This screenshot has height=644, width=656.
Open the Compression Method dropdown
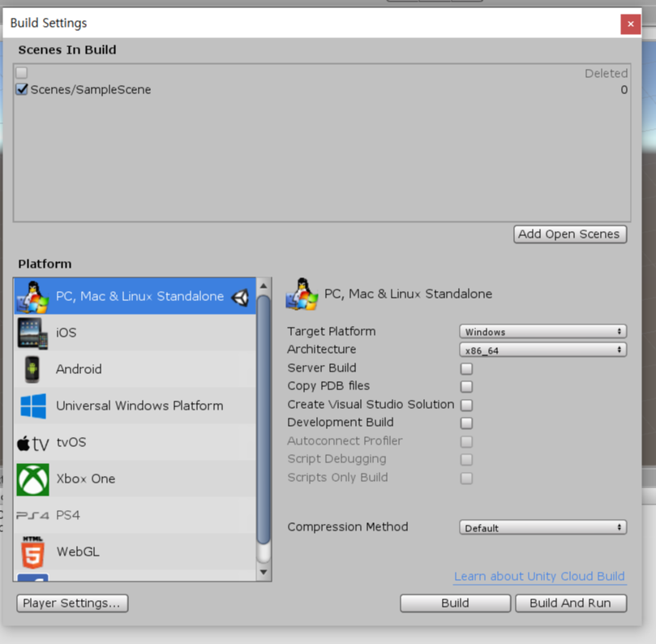542,527
